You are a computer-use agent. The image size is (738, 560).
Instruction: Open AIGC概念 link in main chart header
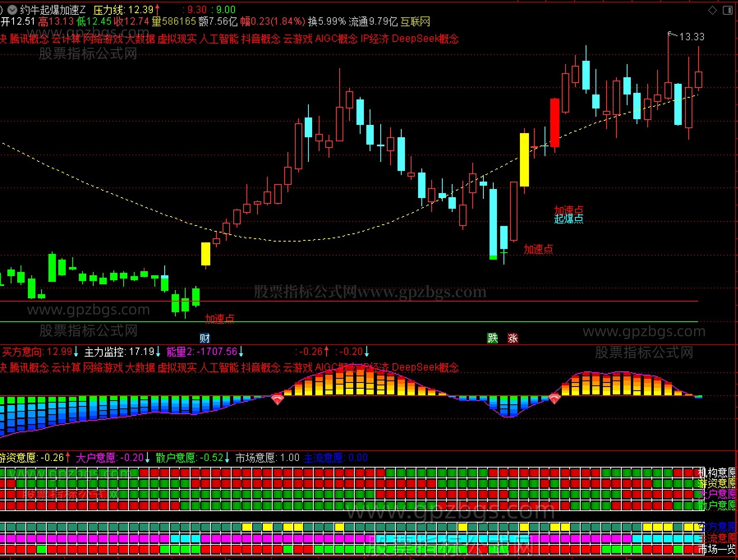pos(336,39)
